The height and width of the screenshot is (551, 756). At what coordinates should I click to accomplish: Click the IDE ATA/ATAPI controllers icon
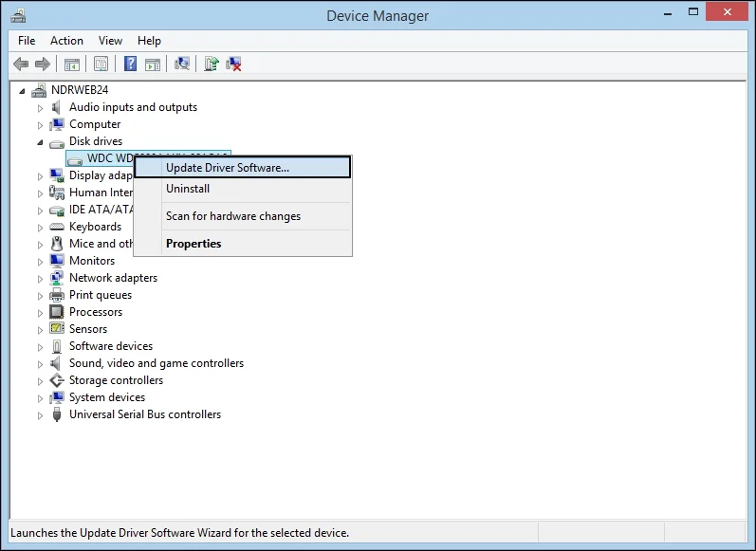[x=56, y=211]
